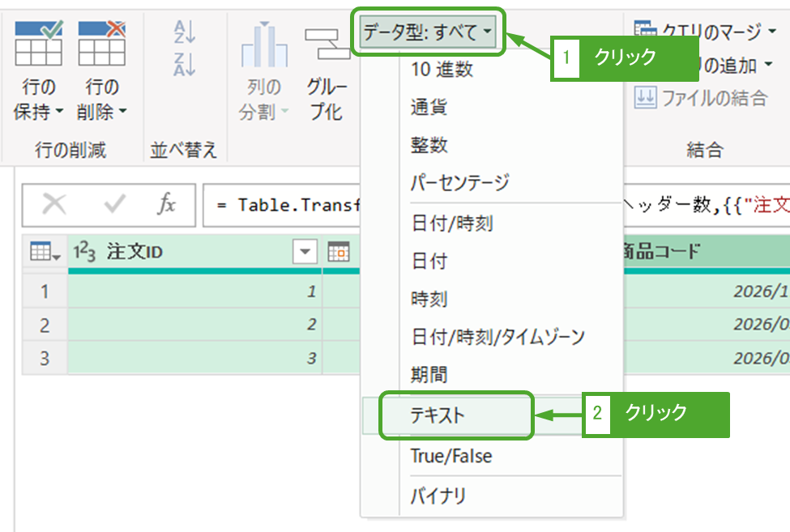Sort descending with the Z-A icon
Screen dimensions: 790x532
click(184, 64)
